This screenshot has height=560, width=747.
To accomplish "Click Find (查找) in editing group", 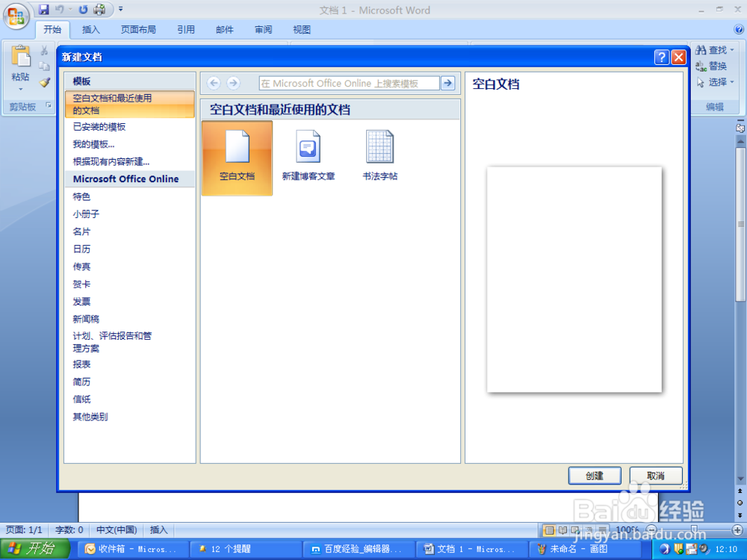I will click(x=711, y=50).
